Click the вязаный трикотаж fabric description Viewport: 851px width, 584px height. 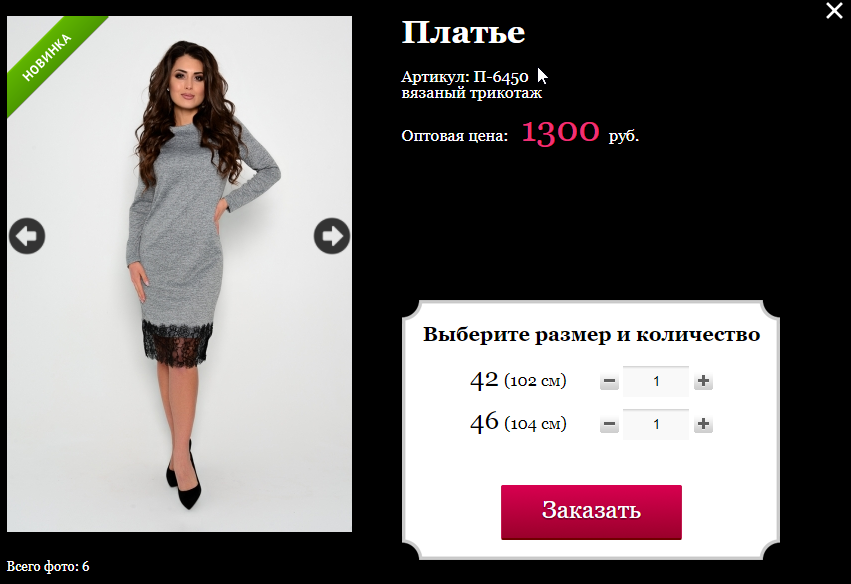click(471, 93)
